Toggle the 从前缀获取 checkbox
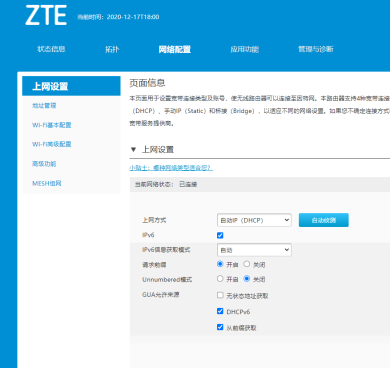The height and width of the screenshot is (368, 391). click(x=220, y=327)
